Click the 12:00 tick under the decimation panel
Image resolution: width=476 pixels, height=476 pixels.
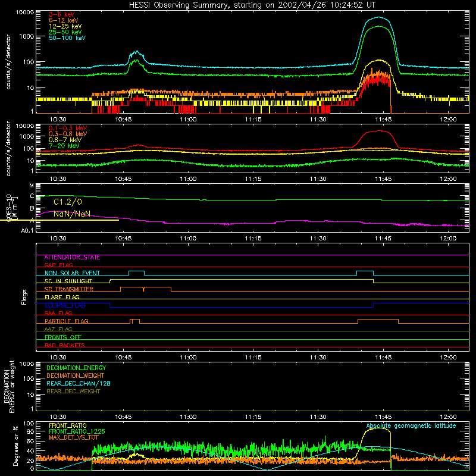click(x=448, y=417)
